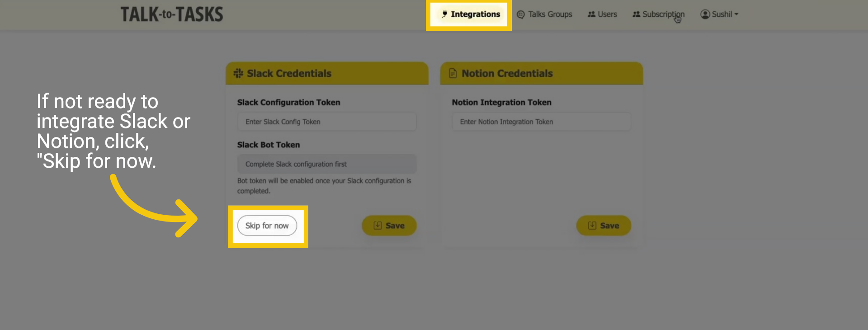
Task: Open Talks Groups page
Action: (544, 14)
